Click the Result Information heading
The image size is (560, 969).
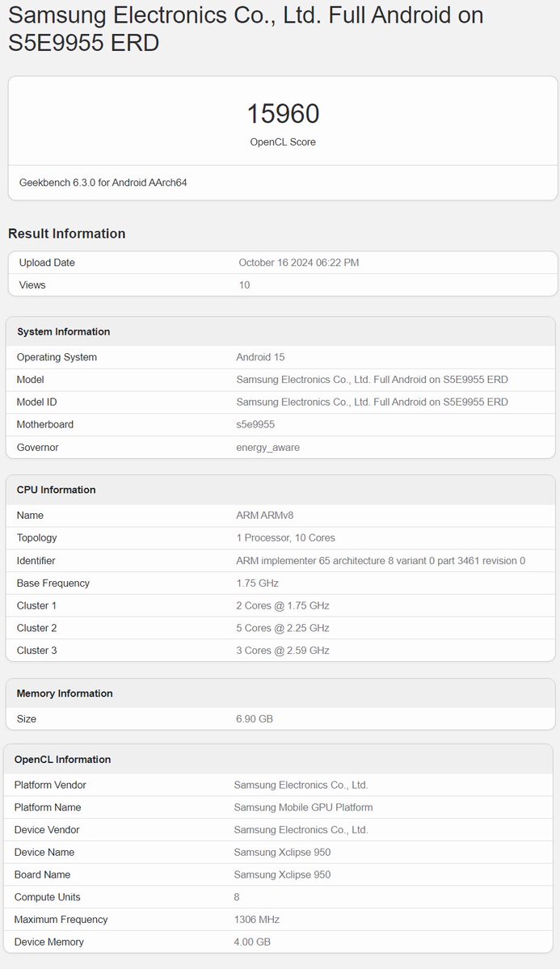(x=66, y=234)
